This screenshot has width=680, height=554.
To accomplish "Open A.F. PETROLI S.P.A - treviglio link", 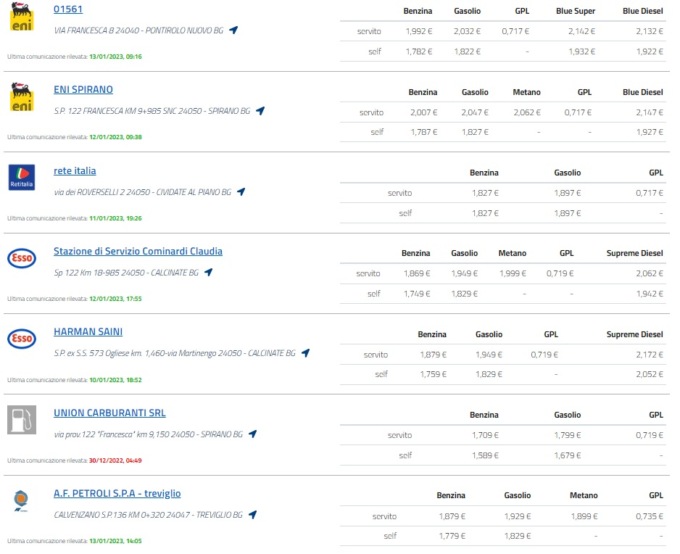I will pyautogui.click(x=117, y=493).
